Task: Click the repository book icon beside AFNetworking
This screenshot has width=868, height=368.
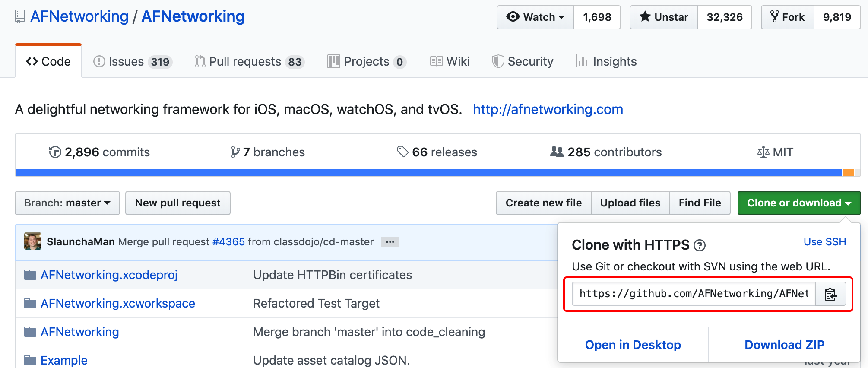Action: (19, 16)
